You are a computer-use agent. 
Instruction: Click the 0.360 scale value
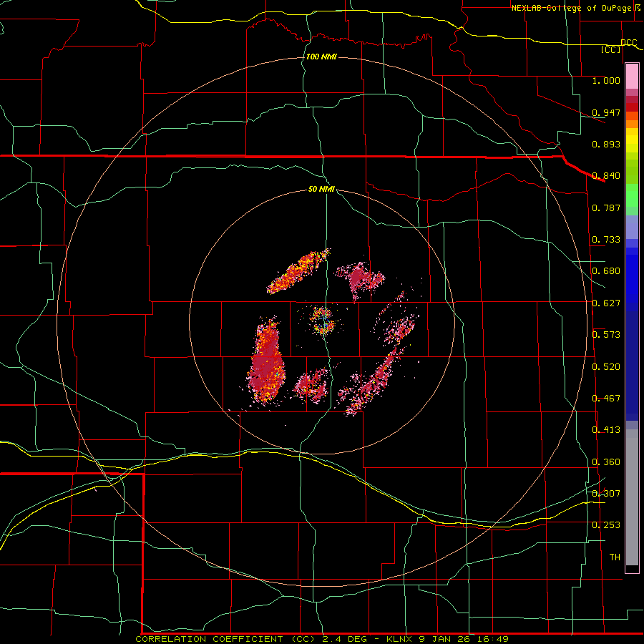tap(606, 462)
